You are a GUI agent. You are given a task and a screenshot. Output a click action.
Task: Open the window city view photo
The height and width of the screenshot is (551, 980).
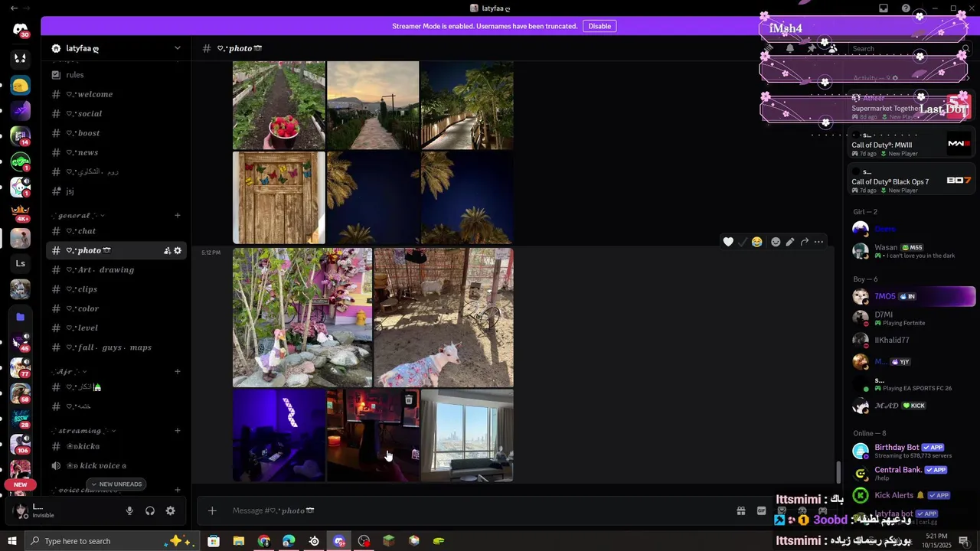tap(467, 435)
